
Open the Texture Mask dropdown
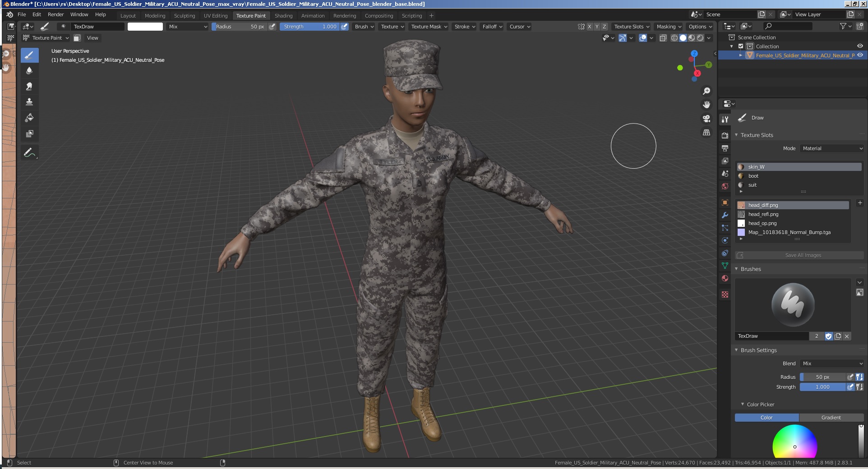429,27
